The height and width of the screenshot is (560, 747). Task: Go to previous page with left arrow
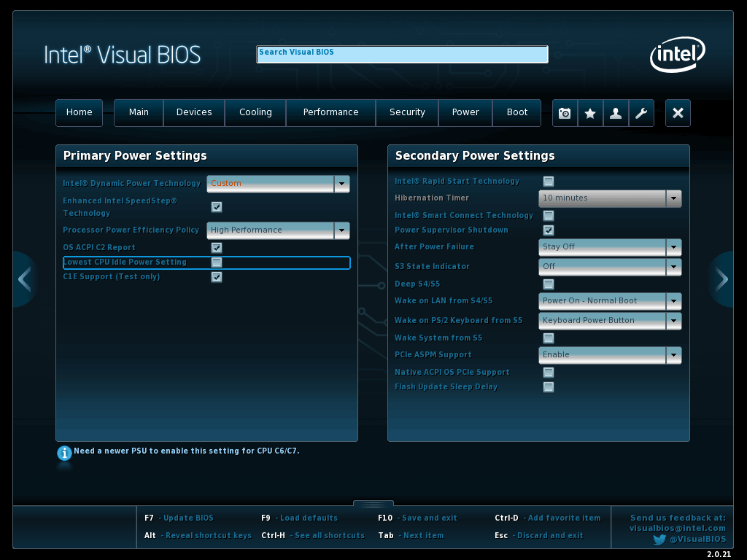[x=24, y=279]
